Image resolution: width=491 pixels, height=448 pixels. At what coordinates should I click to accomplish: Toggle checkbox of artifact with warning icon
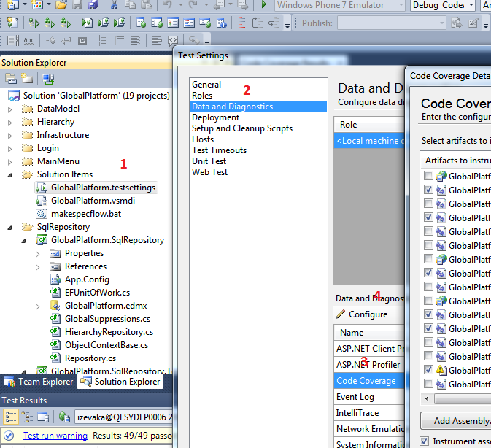pos(428,369)
